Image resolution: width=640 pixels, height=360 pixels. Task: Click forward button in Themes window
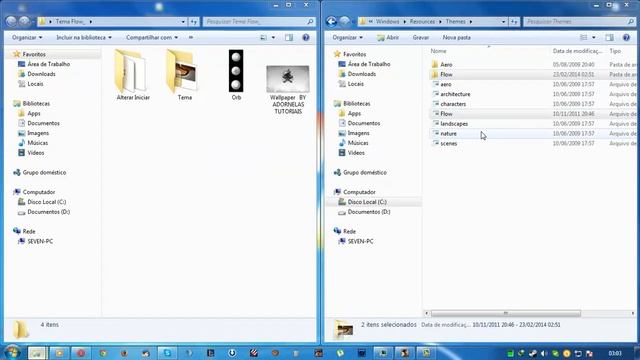point(345,21)
